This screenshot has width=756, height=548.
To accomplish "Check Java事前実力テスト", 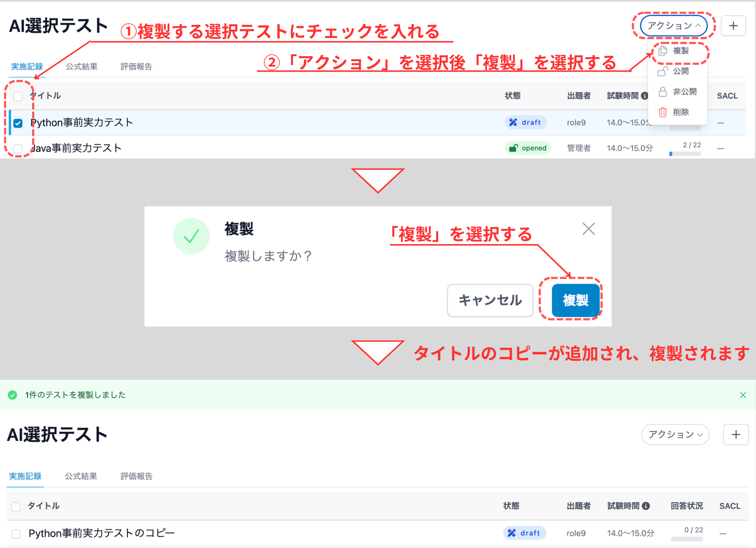I will (17, 148).
